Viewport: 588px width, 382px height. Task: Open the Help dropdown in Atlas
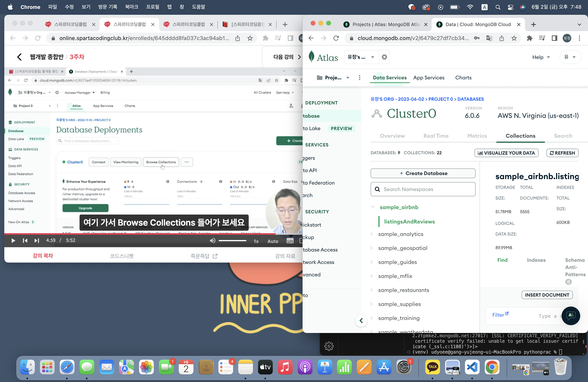541,57
